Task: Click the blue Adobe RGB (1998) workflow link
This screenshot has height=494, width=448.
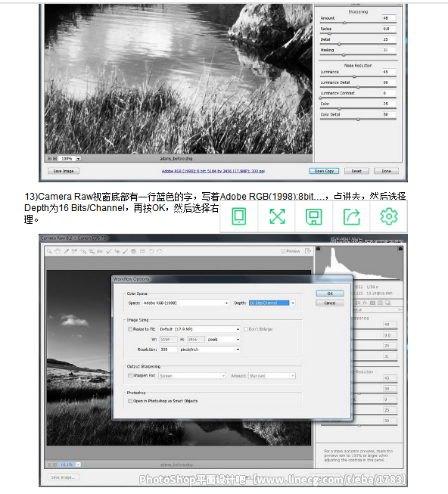Action: [213, 171]
